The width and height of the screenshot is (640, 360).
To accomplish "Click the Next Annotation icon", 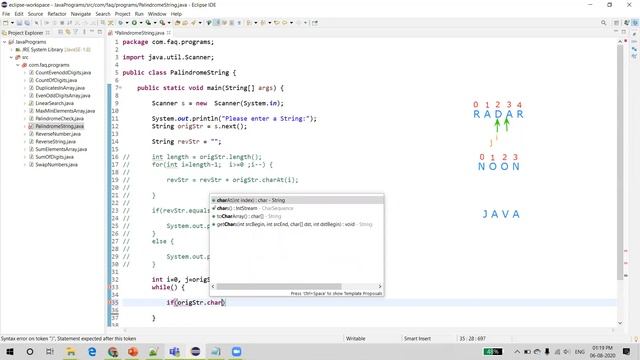I will (x=249, y=23).
